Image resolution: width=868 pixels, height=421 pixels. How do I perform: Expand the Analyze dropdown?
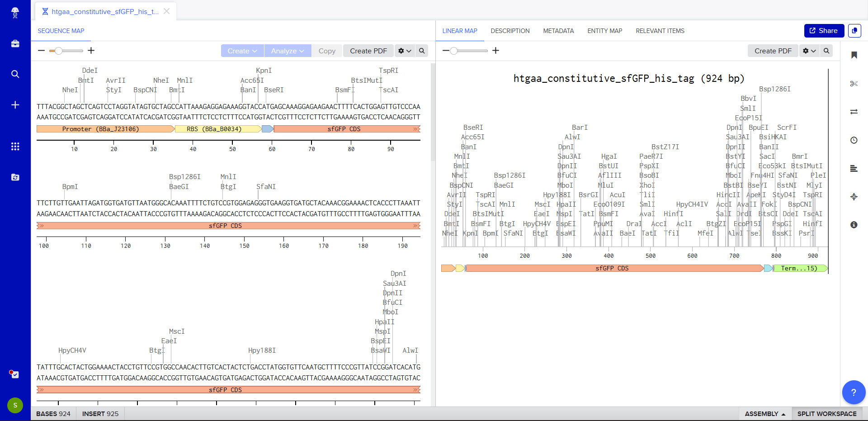(288, 51)
